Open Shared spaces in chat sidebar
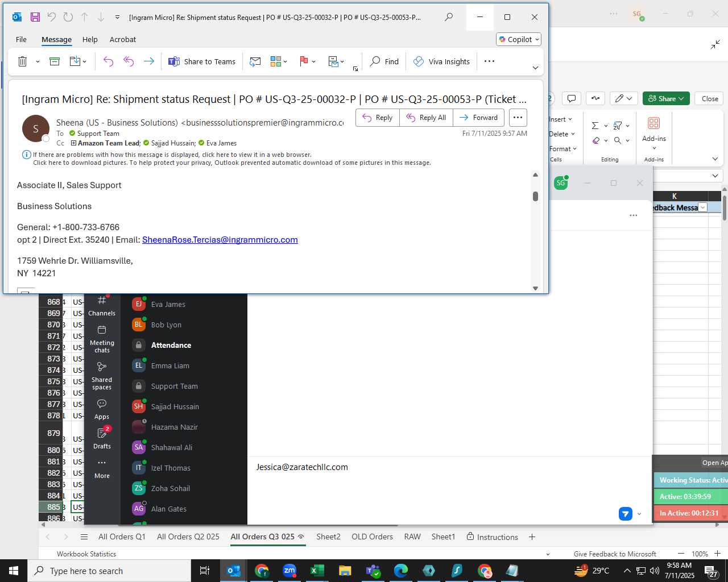728x582 pixels. pos(102,376)
